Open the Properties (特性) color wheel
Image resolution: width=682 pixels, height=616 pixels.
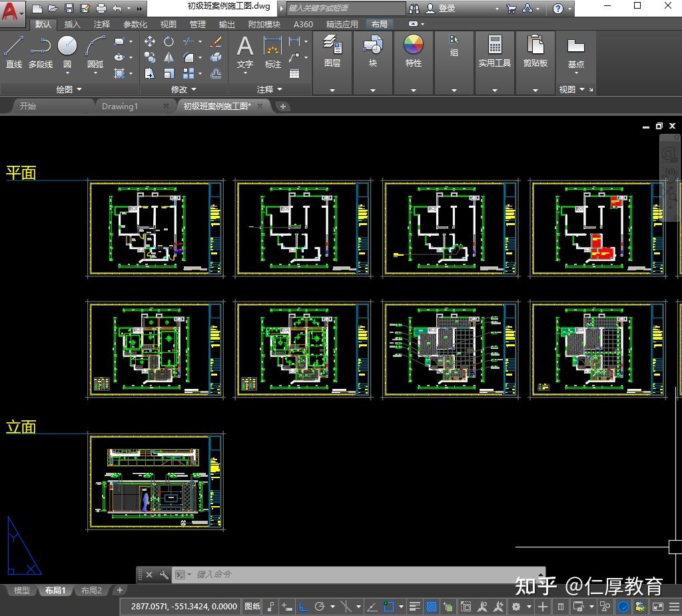pyautogui.click(x=413, y=51)
